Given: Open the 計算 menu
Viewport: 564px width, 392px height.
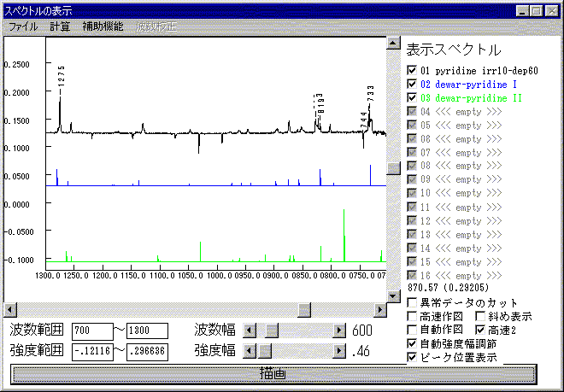Looking at the screenshot, I should point(60,26).
